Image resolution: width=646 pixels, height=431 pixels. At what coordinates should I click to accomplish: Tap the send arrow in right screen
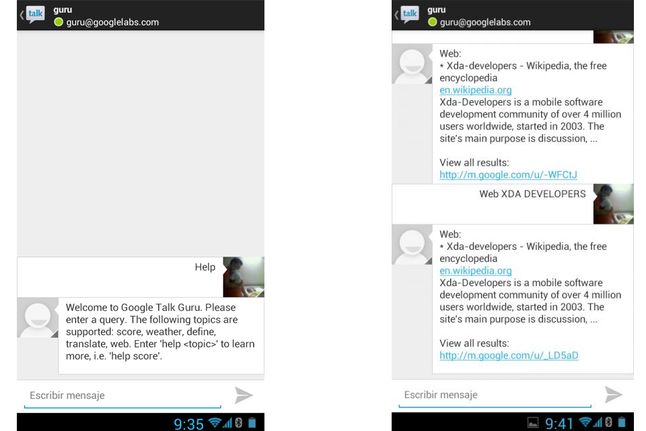[x=613, y=395]
